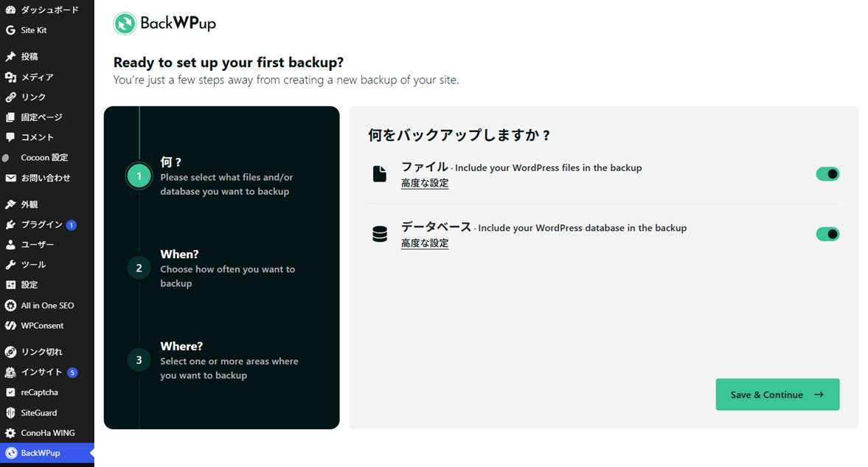
Task: Click the file document icon
Action: [380, 174]
